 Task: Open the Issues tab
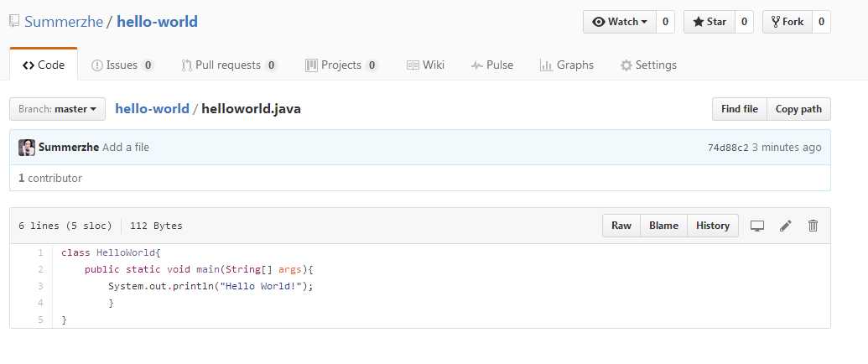point(122,65)
